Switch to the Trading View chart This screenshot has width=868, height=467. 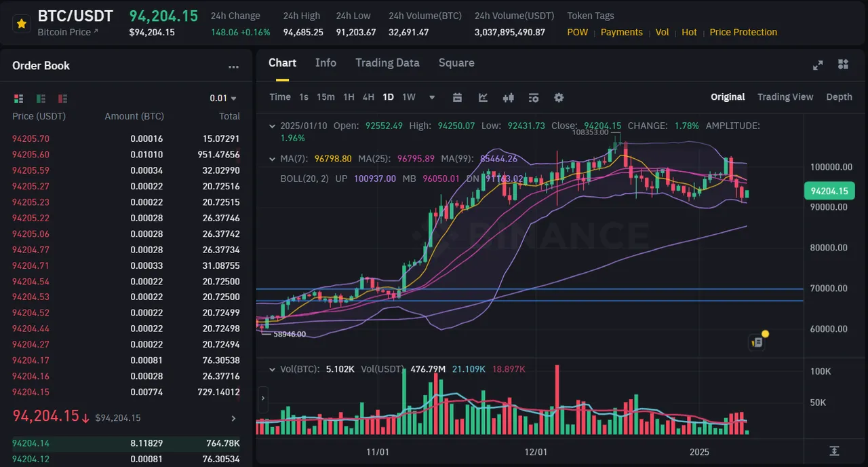click(785, 97)
